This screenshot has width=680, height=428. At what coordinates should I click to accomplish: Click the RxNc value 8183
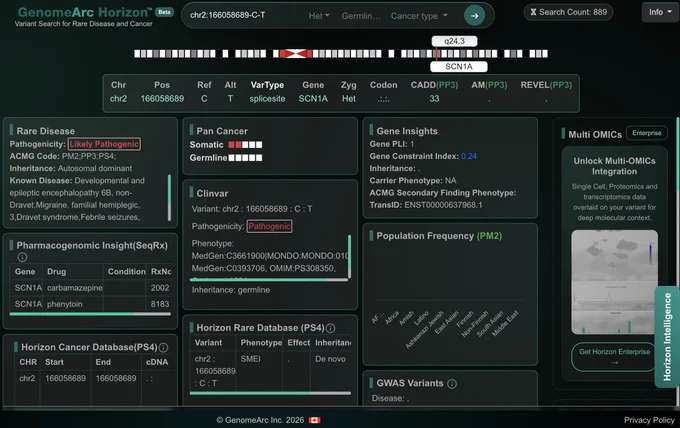(160, 304)
